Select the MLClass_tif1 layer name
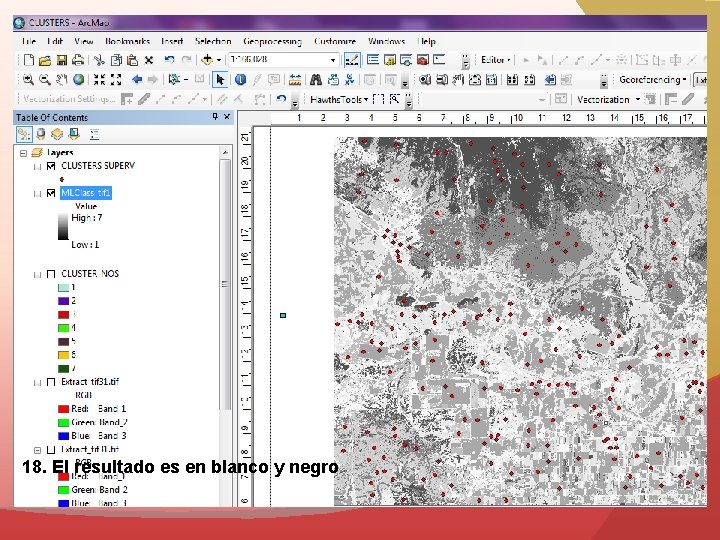720x540 pixels. tap(86, 193)
